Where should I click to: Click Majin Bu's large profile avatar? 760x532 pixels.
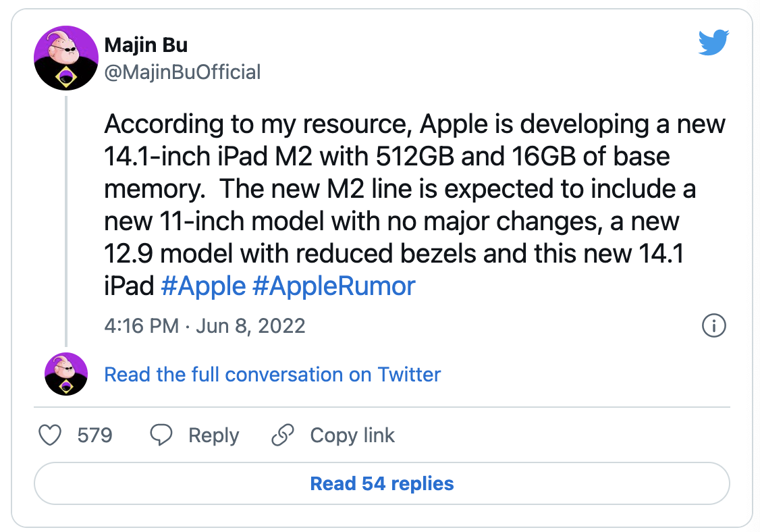click(x=66, y=58)
